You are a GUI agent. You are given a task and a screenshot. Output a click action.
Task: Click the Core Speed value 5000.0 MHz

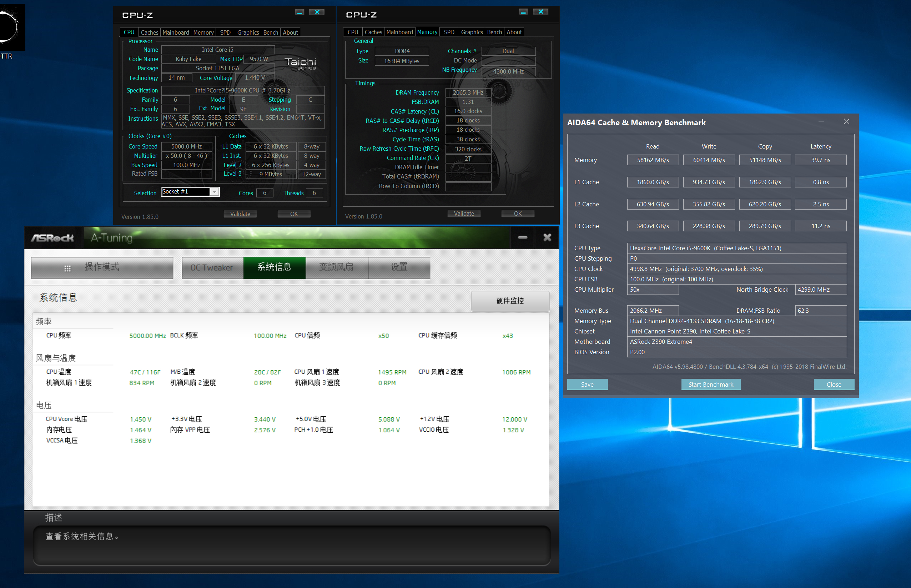[187, 147]
